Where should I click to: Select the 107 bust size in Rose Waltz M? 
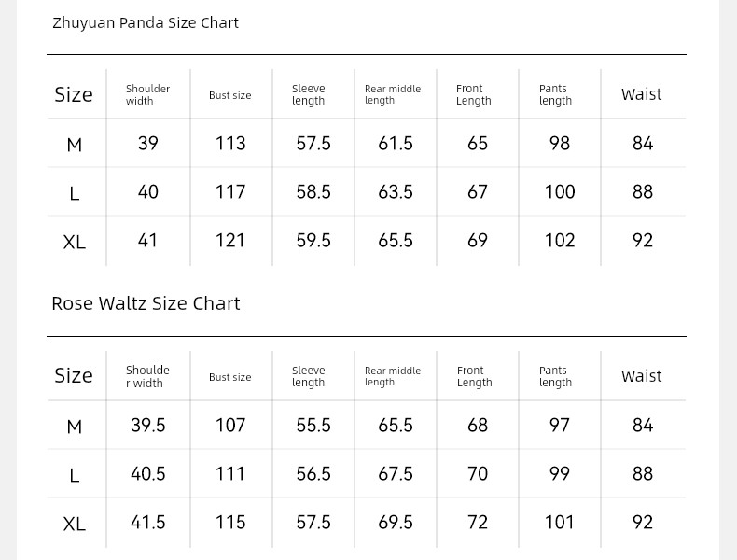click(x=230, y=425)
